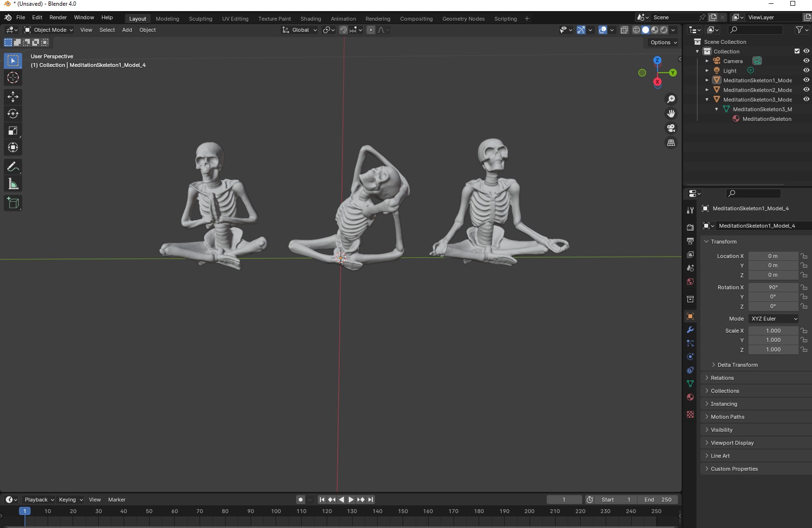Expand the Camera item in outliner

point(707,61)
